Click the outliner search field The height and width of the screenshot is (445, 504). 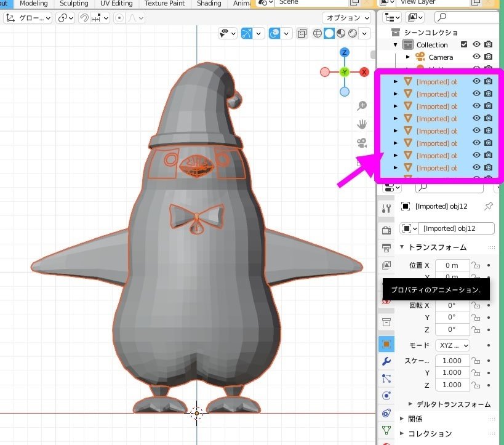466,17
